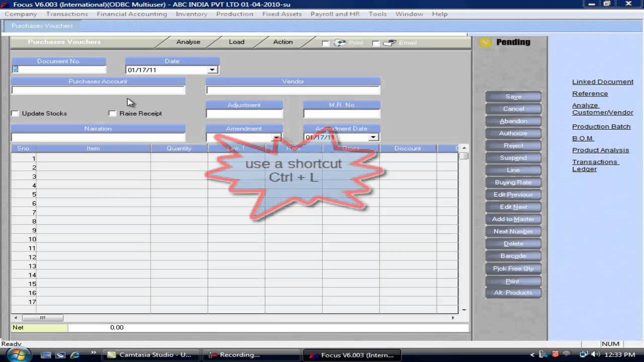Viewport: 644px width, 362px height.
Task: Click the Reject button
Action: click(x=513, y=146)
